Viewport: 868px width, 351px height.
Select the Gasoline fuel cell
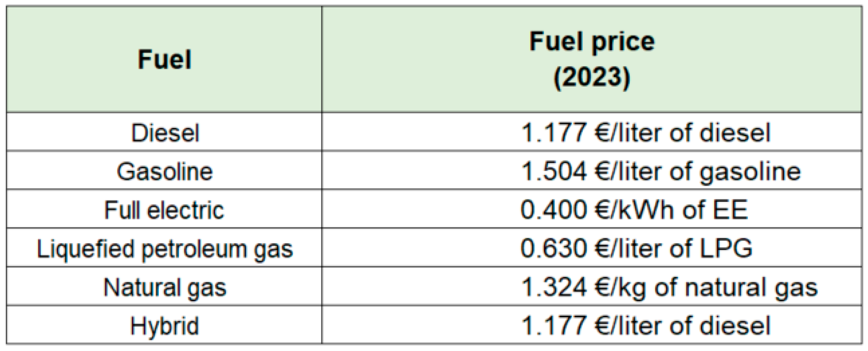164,171
